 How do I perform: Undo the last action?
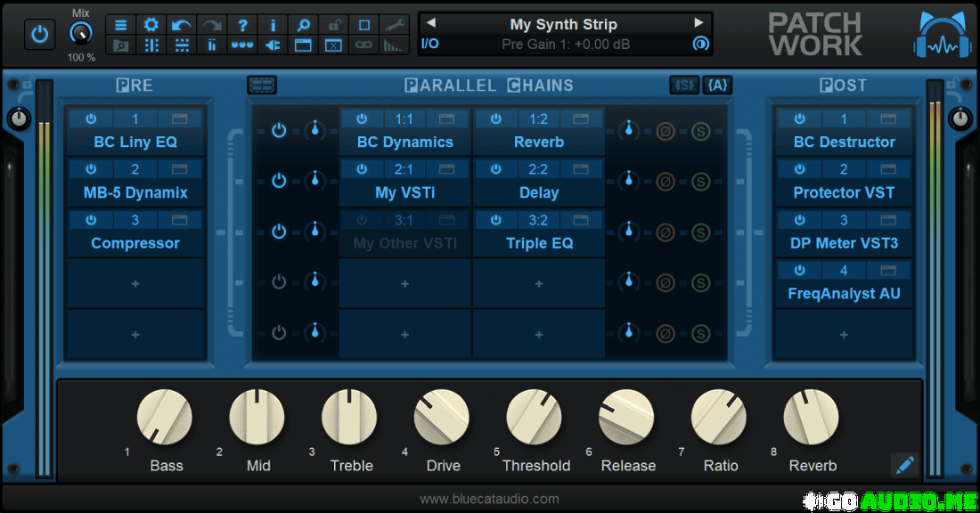181,25
